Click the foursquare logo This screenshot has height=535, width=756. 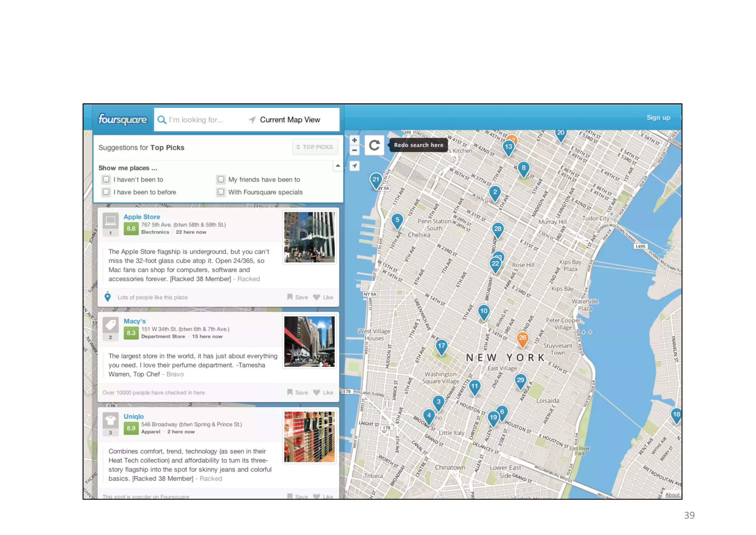click(123, 119)
